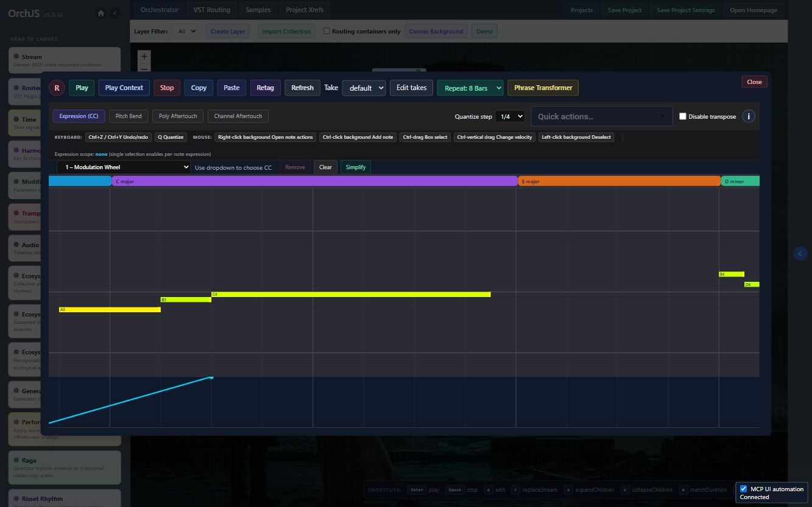Screen dimensions: 812x507
Task: Select the Pitch Bend tab
Action: click(129, 116)
